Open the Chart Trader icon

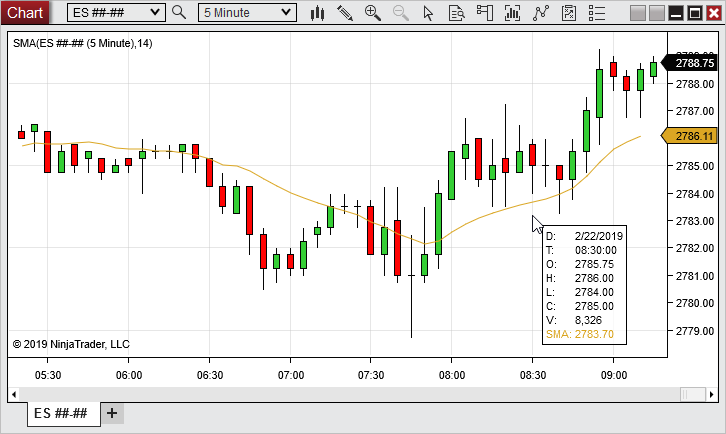pyautogui.click(x=485, y=13)
